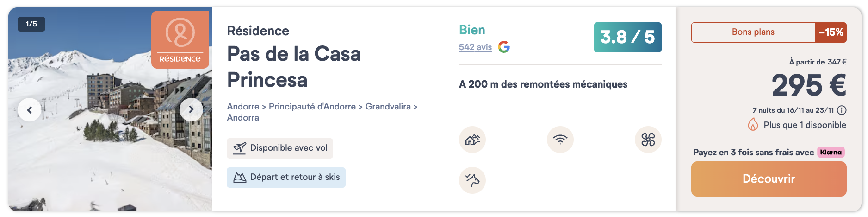Viewport: 868px width, 217px height.
Task: Click the pets allowed dog icon
Action: [472, 180]
